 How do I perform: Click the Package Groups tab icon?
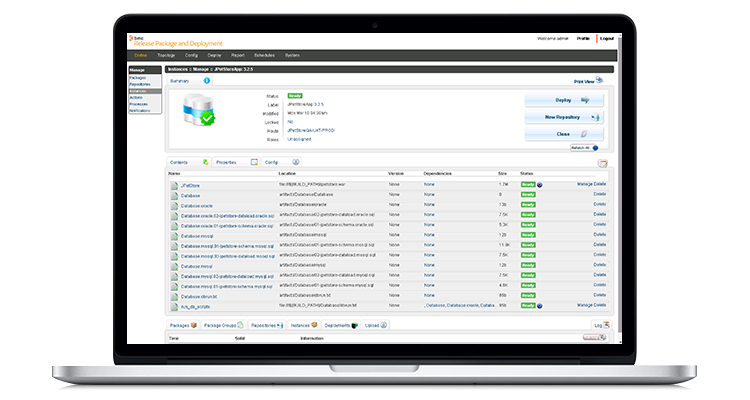pos(241,325)
